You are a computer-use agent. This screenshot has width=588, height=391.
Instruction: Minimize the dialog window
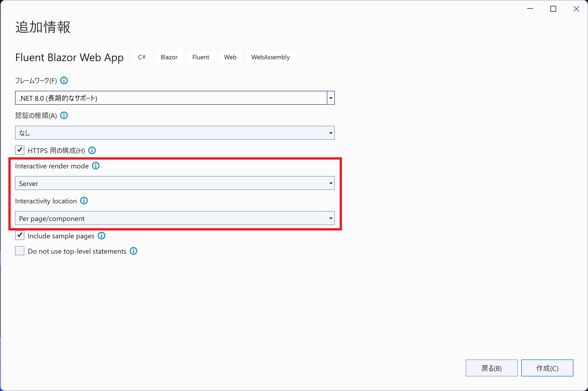click(530, 9)
